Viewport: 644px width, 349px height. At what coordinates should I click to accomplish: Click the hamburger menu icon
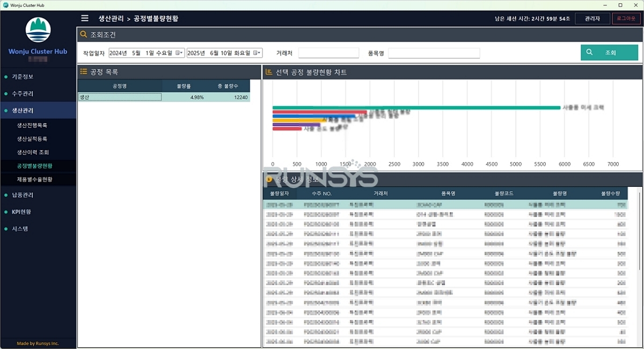tap(85, 18)
